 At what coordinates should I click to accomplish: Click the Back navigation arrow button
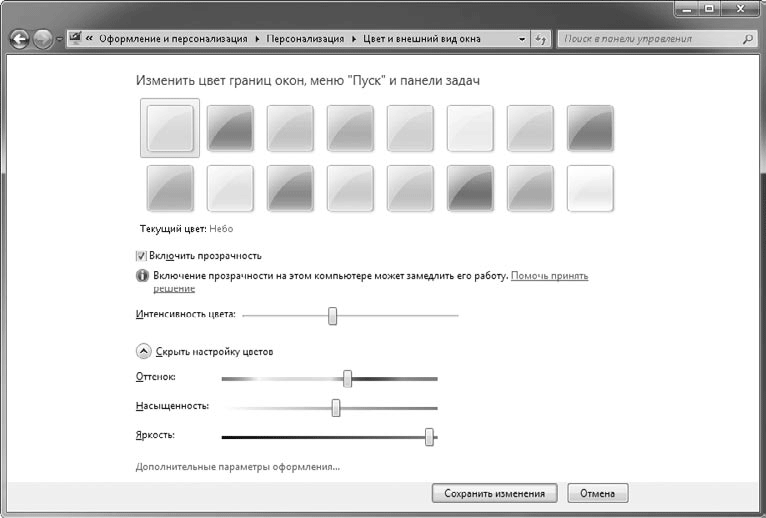click(x=19, y=40)
